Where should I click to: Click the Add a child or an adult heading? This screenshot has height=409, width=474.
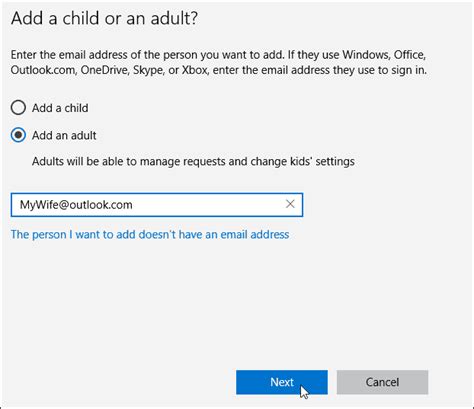coord(104,18)
